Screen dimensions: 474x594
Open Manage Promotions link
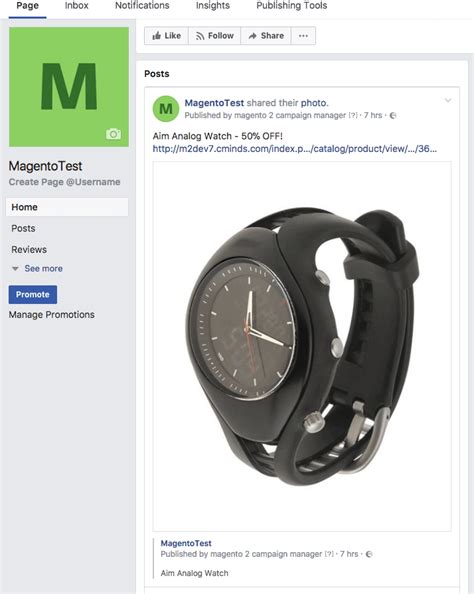point(52,314)
